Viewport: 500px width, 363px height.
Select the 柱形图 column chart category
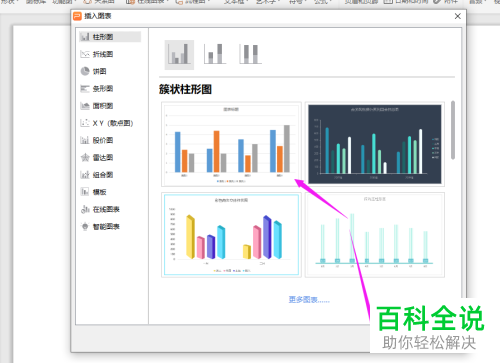click(x=110, y=37)
